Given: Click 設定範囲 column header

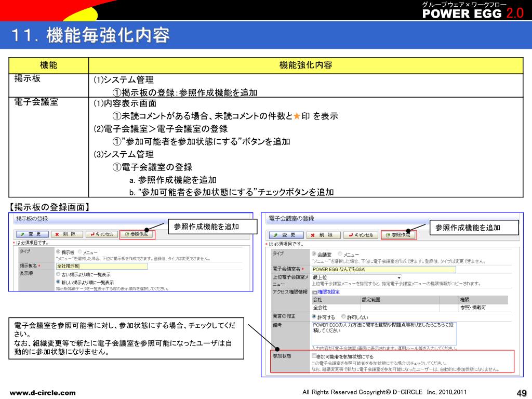Looking at the screenshot, I should [371, 300].
